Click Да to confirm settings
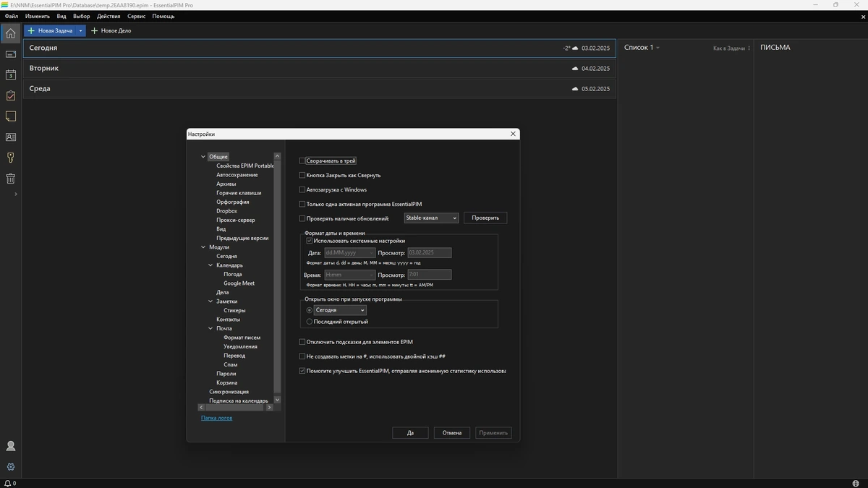868x488 pixels. click(410, 433)
